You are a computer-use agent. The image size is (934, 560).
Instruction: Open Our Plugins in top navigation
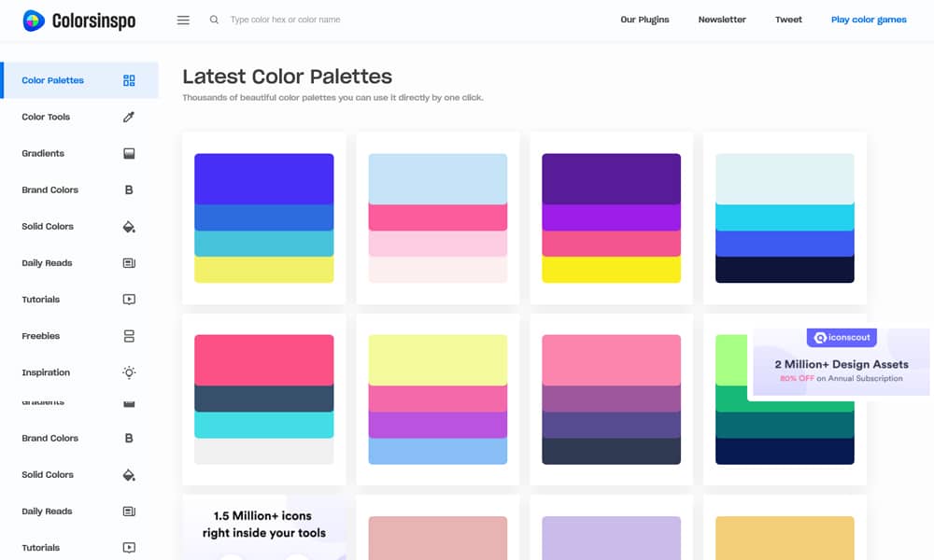pos(644,20)
